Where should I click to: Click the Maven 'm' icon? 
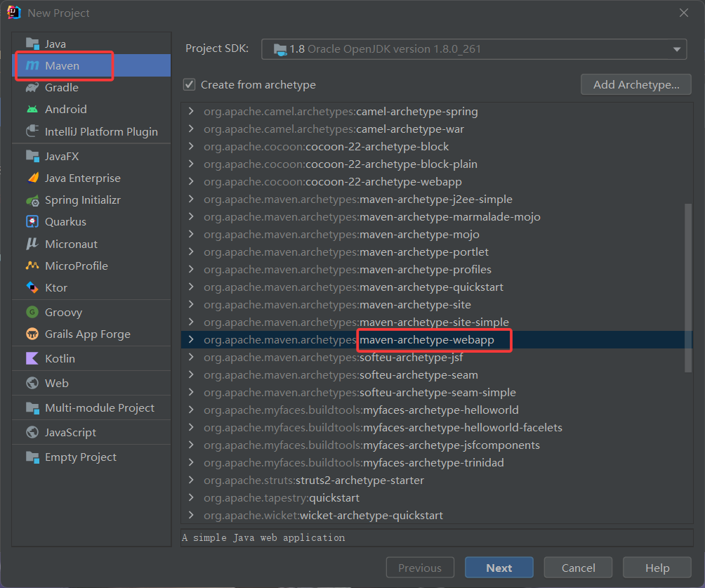pyautogui.click(x=32, y=65)
